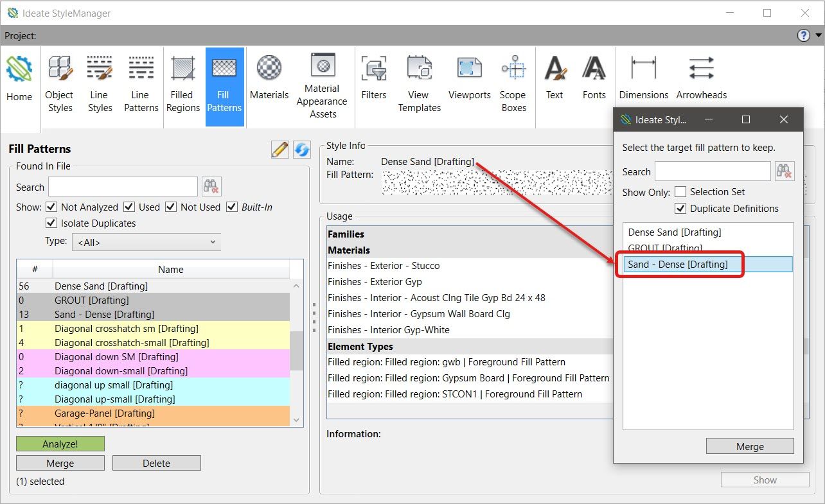Screen dimensions: 825x504
Task: Select Diagonal crosshatch-small [Drafting] row
Action: pos(154,342)
